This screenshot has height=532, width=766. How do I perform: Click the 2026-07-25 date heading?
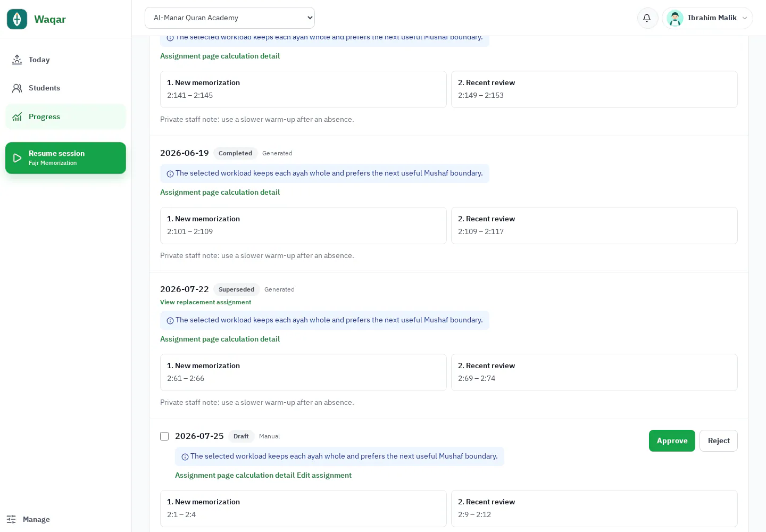[x=199, y=436]
